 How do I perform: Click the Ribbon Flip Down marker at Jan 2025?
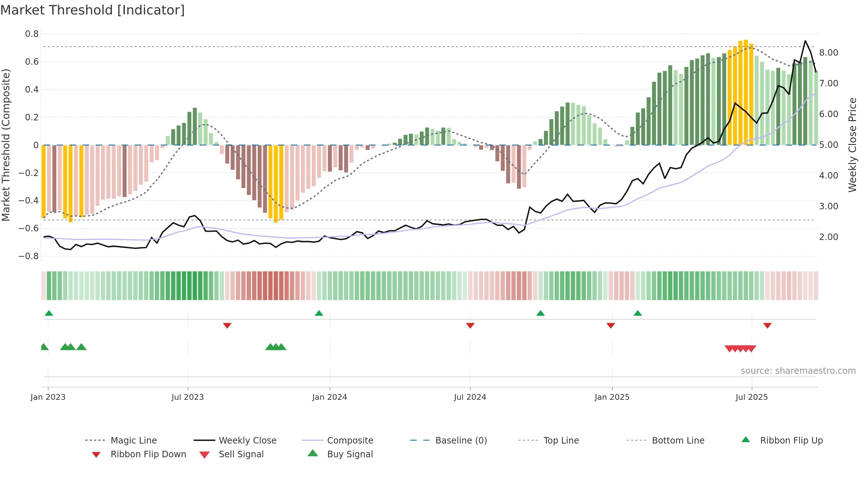(611, 326)
